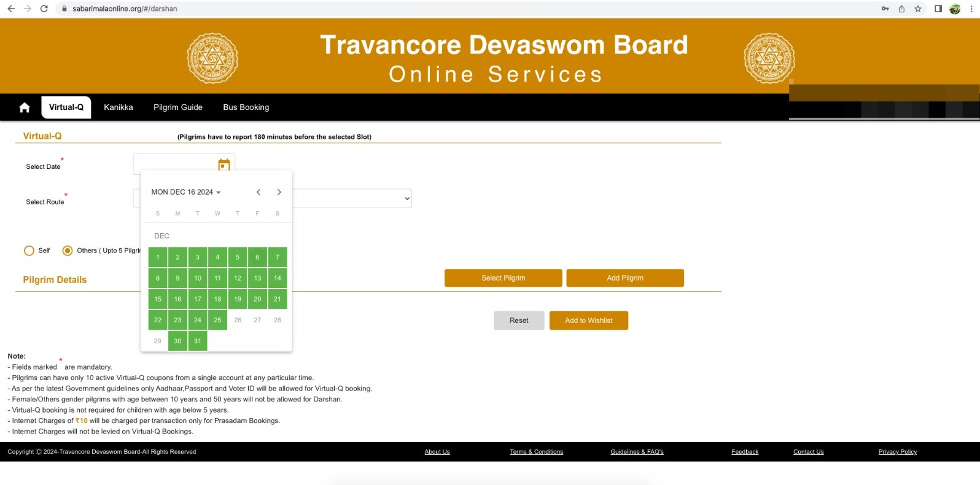This screenshot has height=485, width=980.
Task: Expand the MON DEC 16 2024 year selector
Action: (x=186, y=192)
